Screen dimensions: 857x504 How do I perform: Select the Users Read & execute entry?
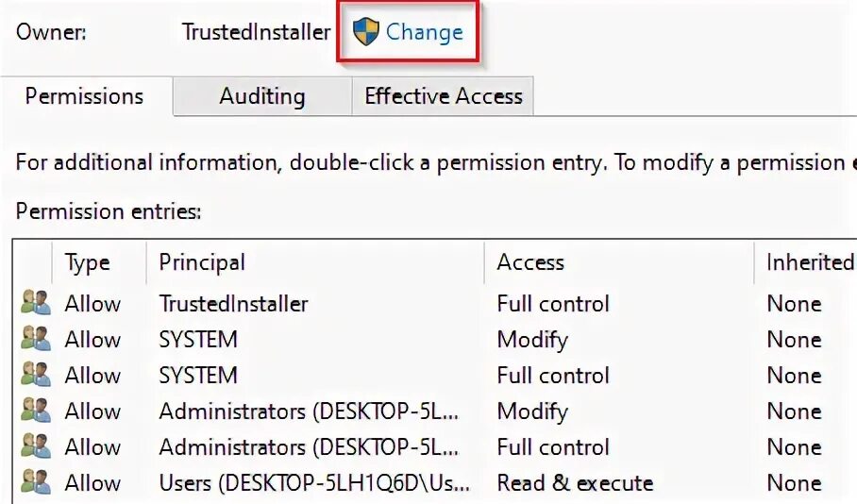click(435, 483)
